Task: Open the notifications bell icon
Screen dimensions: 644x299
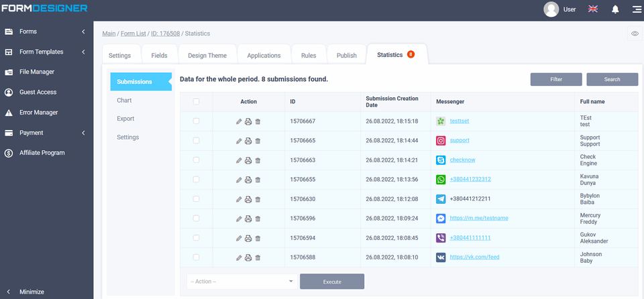Action: pos(615,9)
